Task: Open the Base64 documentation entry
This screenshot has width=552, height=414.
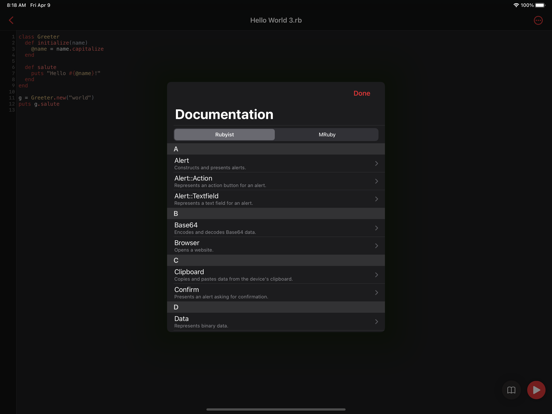Action: pos(276,228)
